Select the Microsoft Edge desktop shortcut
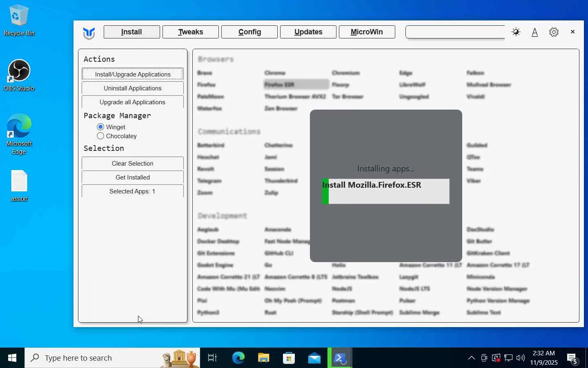Image resolution: width=588 pixels, height=368 pixels. (x=19, y=134)
